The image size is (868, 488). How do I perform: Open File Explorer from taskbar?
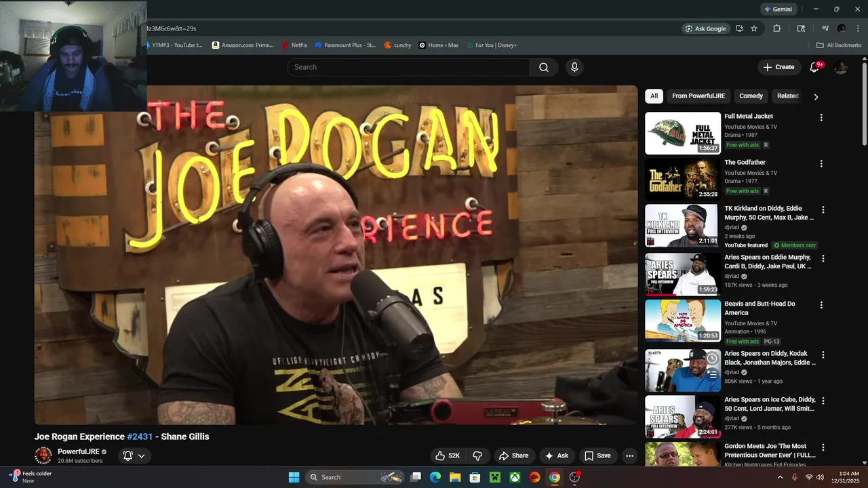455,477
